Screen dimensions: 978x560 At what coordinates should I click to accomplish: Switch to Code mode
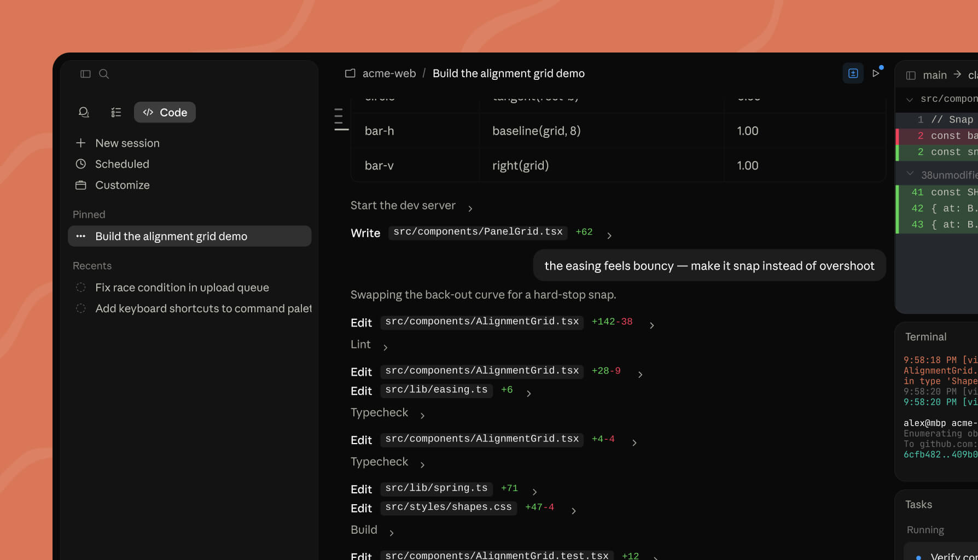click(x=165, y=112)
